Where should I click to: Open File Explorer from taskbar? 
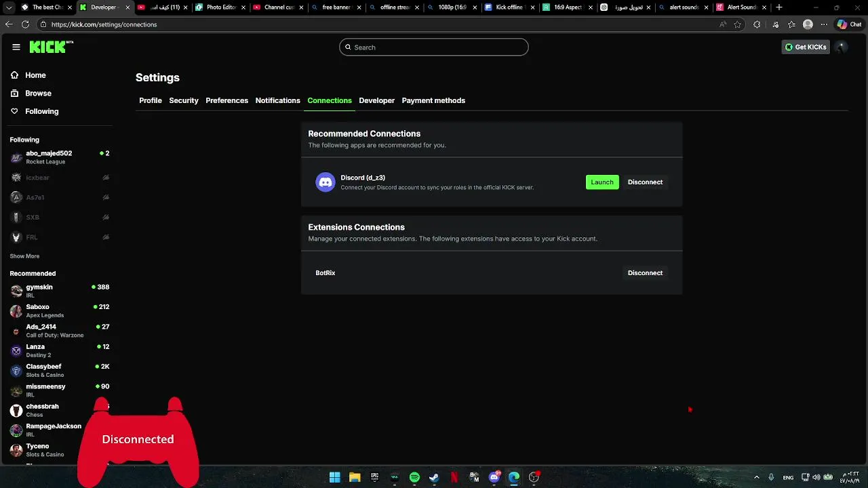(x=355, y=477)
